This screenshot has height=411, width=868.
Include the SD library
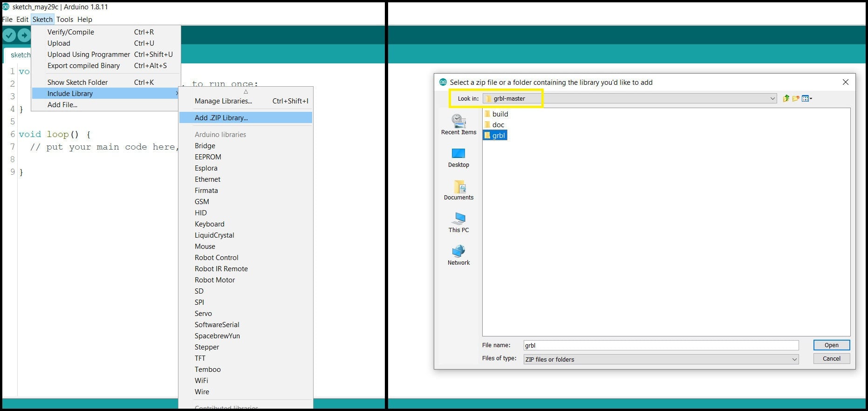point(246,291)
